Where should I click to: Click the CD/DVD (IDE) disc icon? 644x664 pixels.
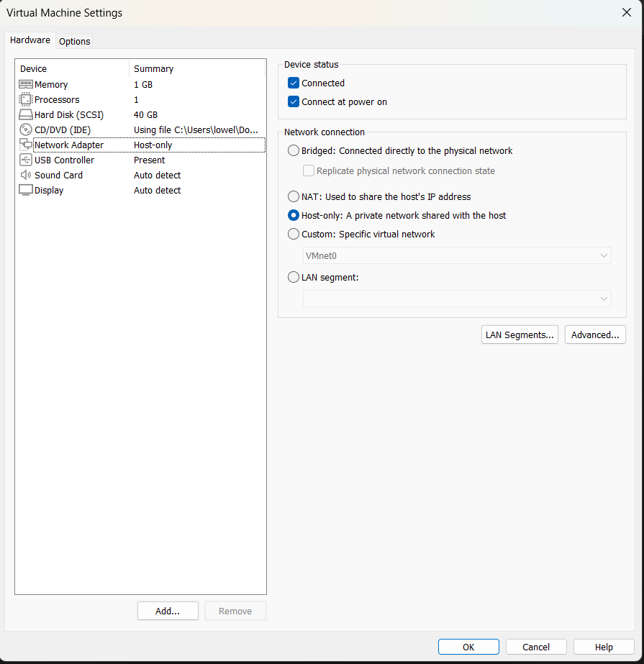pos(26,129)
